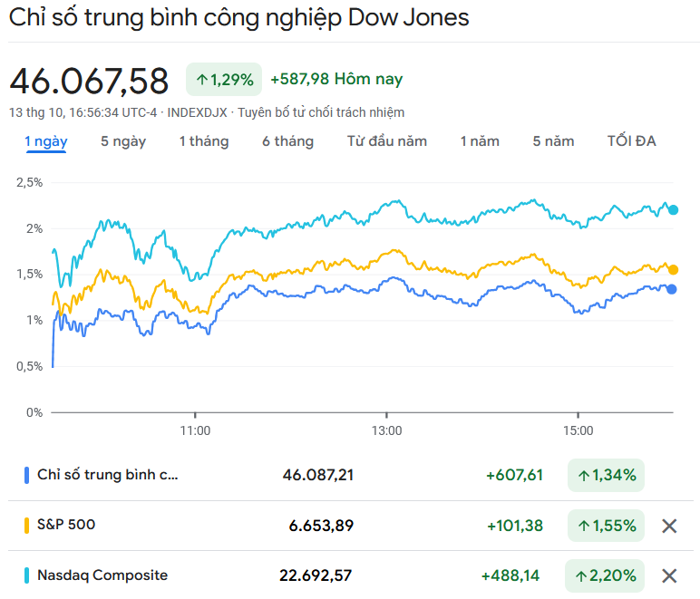Remove Nasdaq Composite comparison with X icon
The width and height of the screenshot is (700, 599).
pos(669,575)
